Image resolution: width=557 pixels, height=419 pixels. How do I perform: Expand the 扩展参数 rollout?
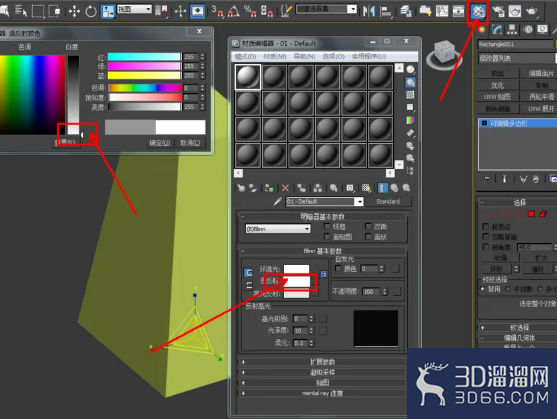click(x=322, y=362)
